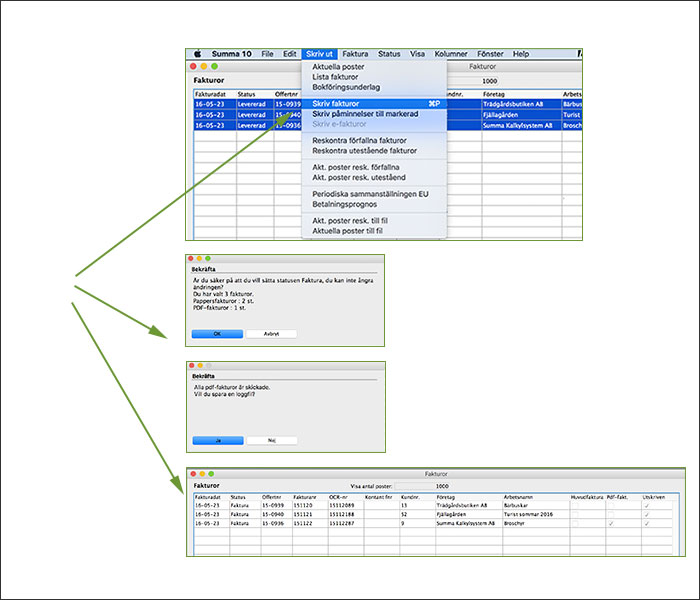The width and height of the screenshot is (700, 600).
Task: Click the Huvudfaktura column header
Action: point(588,497)
